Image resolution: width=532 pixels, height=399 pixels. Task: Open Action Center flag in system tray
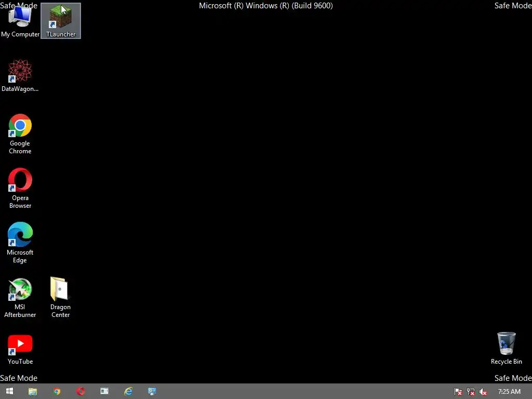coord(458,392)
